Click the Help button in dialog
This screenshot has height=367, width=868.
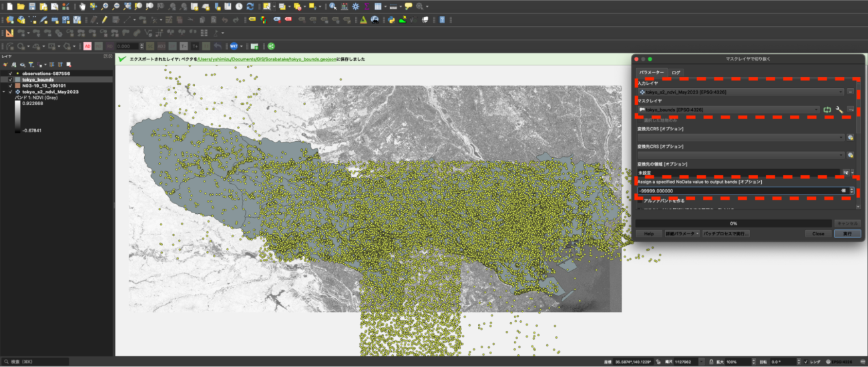(x=648, y=234)
